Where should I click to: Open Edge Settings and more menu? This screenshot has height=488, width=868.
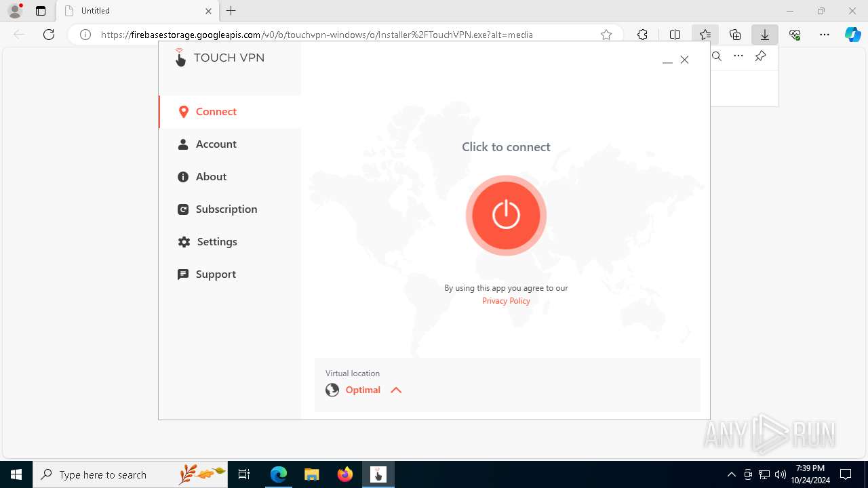[825, 35]
